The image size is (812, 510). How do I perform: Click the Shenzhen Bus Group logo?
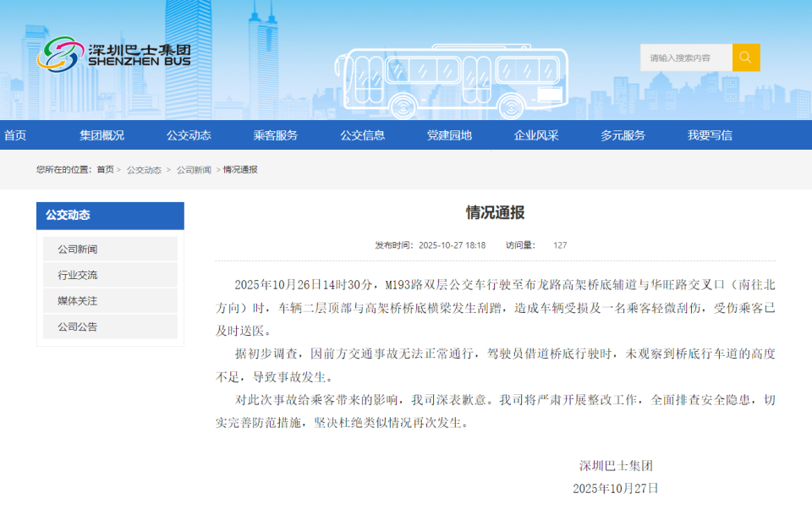coord(114,56)
